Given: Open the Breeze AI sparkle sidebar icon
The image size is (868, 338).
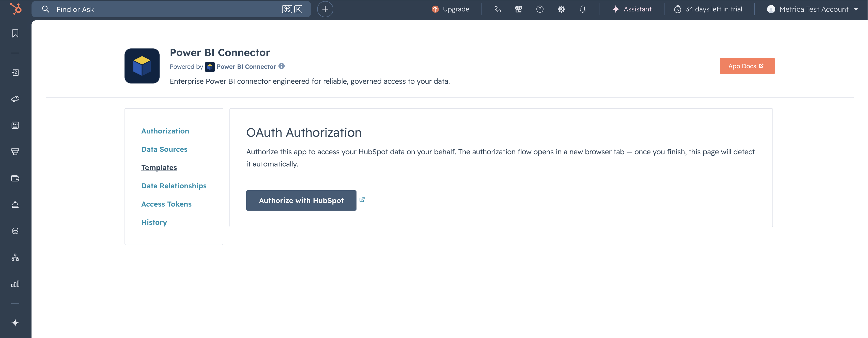Looking at the screenshot, I should click(x=15, y=323).
